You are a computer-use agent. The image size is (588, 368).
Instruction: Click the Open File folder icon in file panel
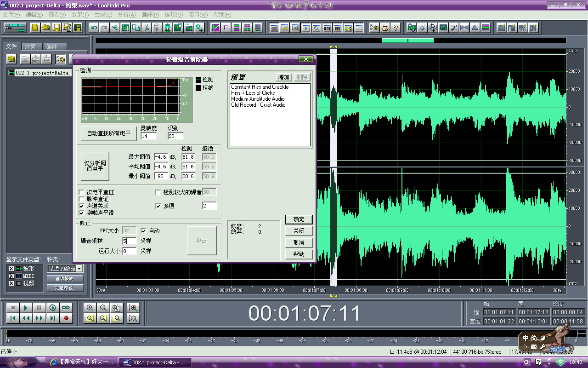(11, 59)
